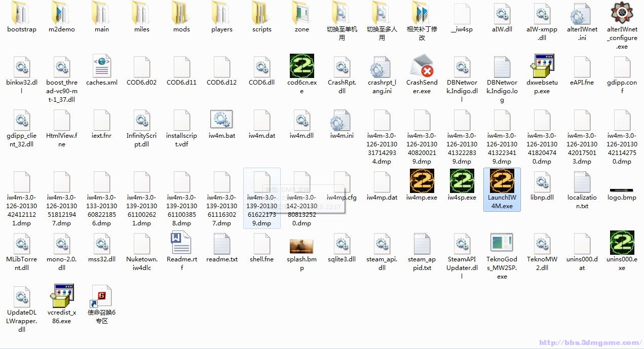
Task: Select the logo.bmp image file
Action: click(622, 190)
